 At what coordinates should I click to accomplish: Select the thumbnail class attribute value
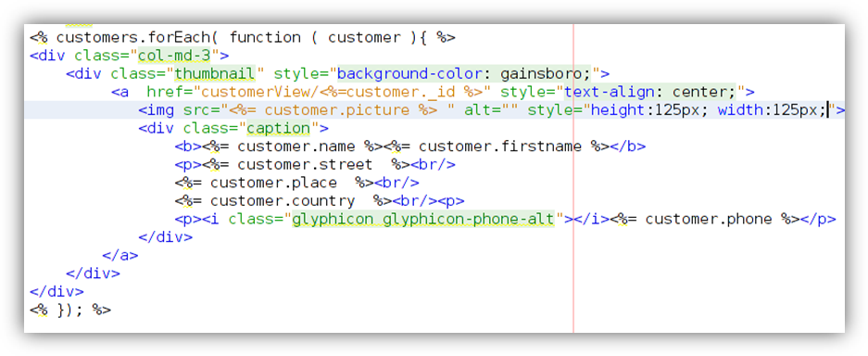(215, 73)
